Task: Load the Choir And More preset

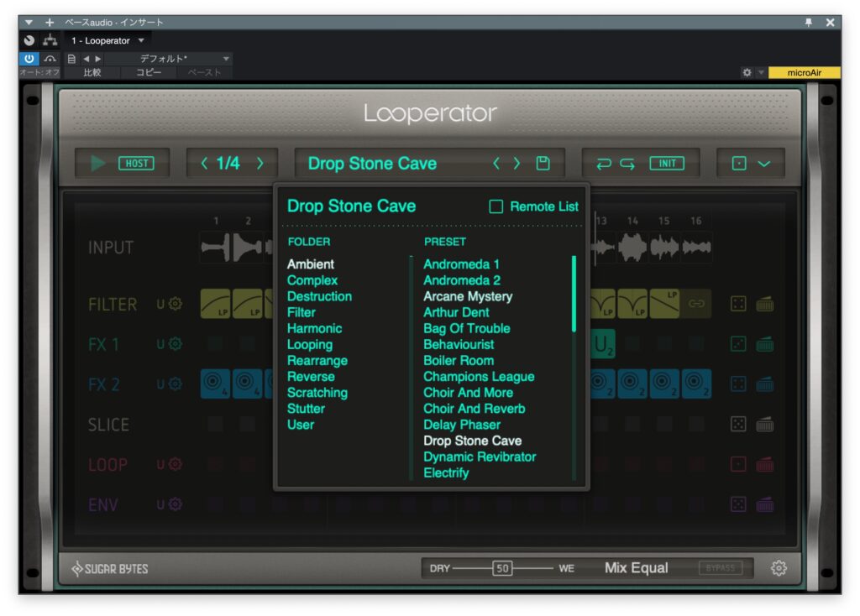Action: [469, 393]
